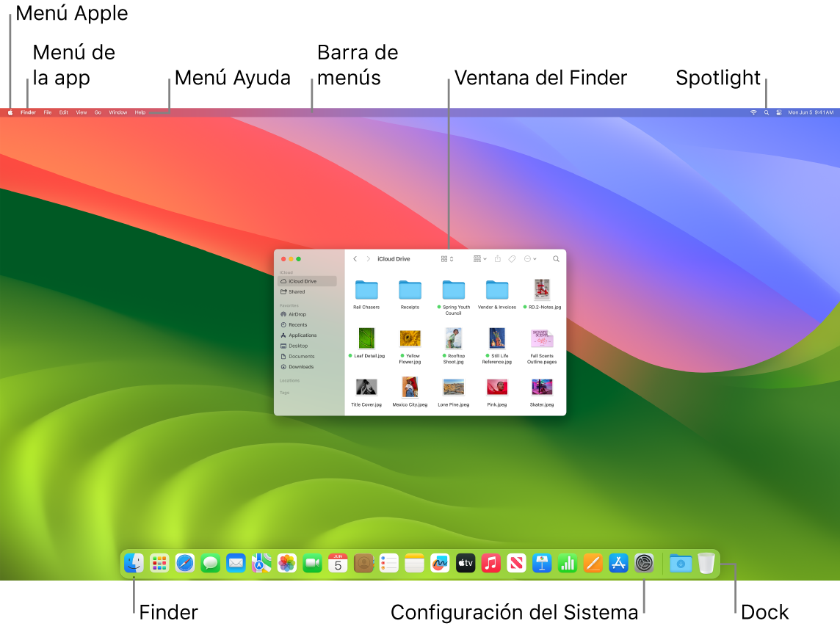Open Wi-Fi status in the menu bar
Viewport: 840px width, 629px height.
753,112
